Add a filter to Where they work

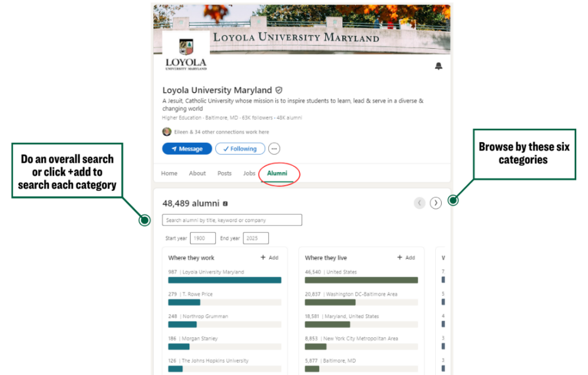[270, 257]
